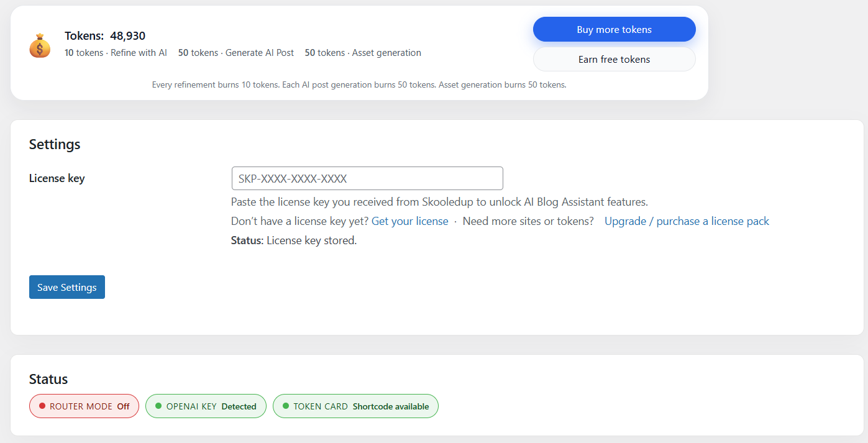Open Upgrade / purchase a license pack link

(x=687, y=221)
